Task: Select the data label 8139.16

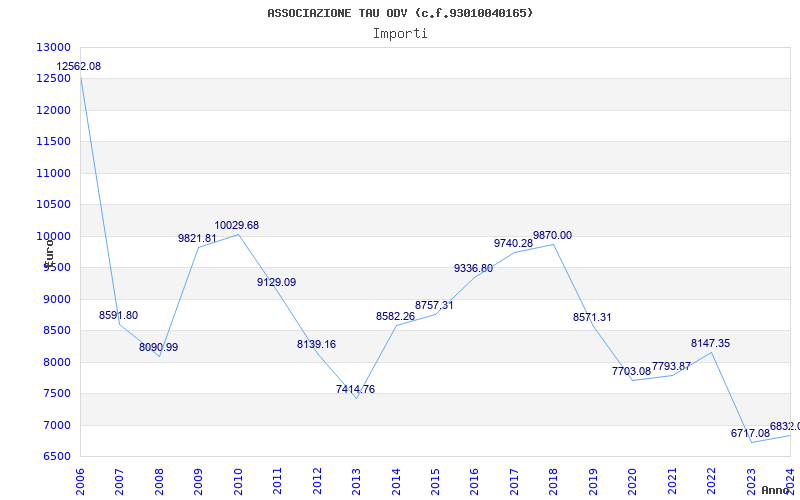Action: [316, 344]
